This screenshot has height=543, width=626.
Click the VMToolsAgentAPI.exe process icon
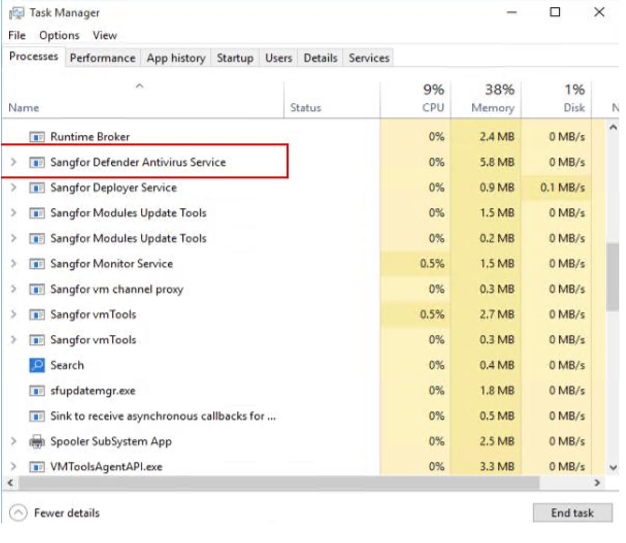pyautogui.click(x=37, y=467)
